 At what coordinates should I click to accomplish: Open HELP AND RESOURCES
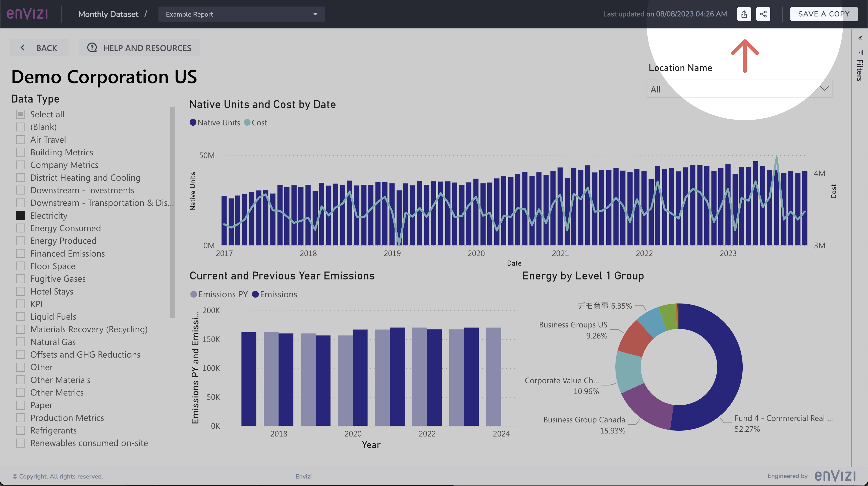point(139,48)
